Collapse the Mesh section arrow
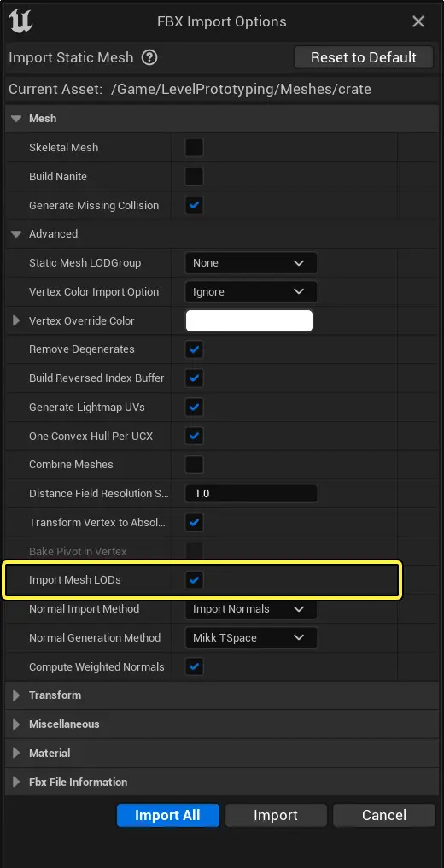This screenshot has height=868, width=444. click(x=16, y=119)
